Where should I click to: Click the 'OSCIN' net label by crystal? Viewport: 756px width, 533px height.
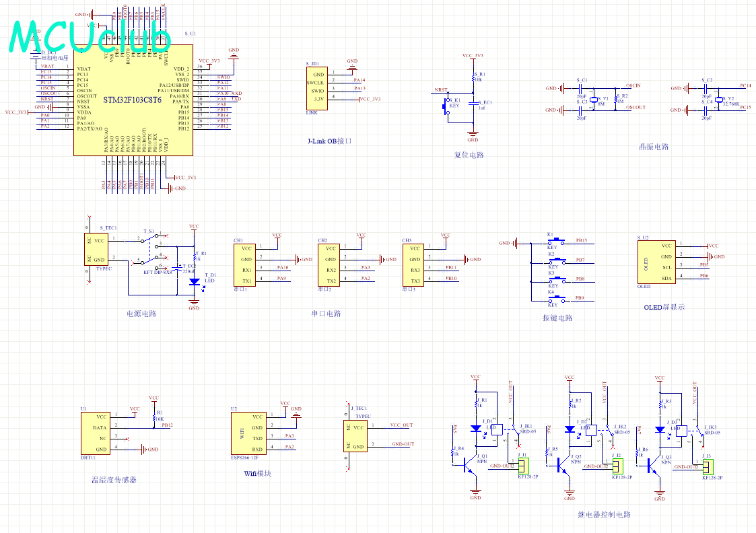633,85
